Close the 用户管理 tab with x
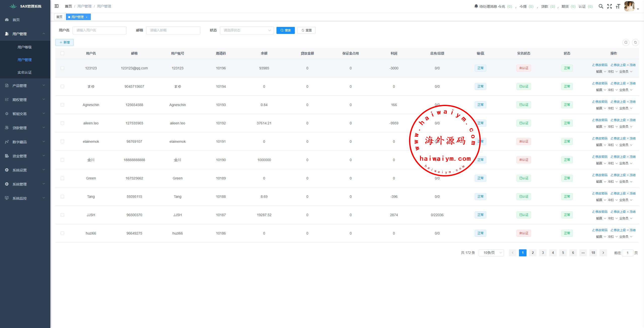The image size is (644, 328). click(x=87, y=17)
